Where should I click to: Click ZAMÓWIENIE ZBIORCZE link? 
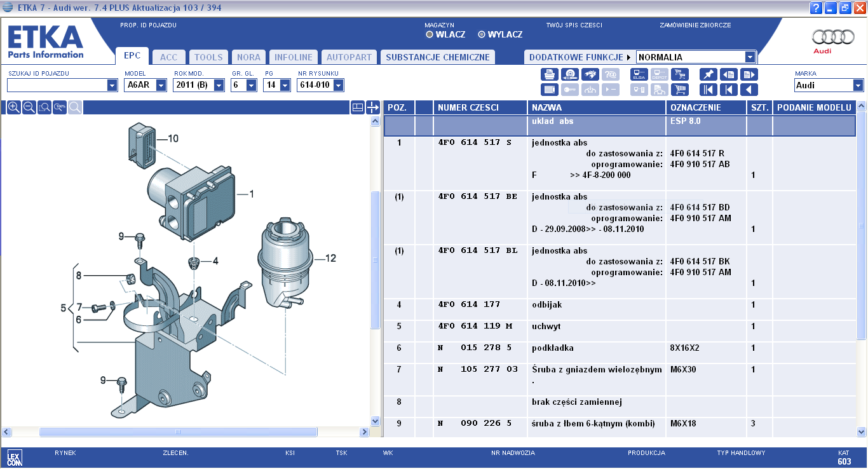(x=695, y=25)
